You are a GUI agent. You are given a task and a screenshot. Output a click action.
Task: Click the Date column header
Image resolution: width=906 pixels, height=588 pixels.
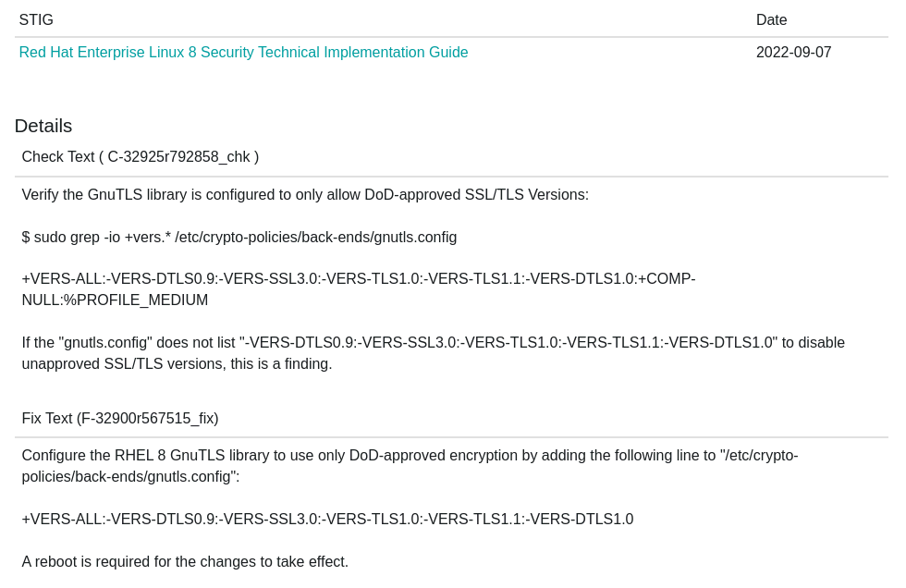click(x=771, y=20)
